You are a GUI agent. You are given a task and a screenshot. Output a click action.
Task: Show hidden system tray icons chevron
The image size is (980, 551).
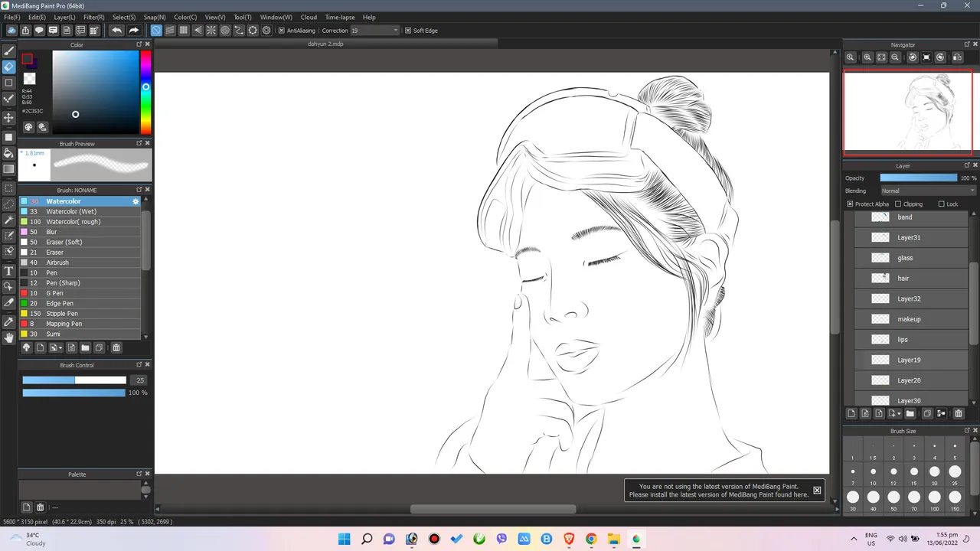(x=854, y=539)
